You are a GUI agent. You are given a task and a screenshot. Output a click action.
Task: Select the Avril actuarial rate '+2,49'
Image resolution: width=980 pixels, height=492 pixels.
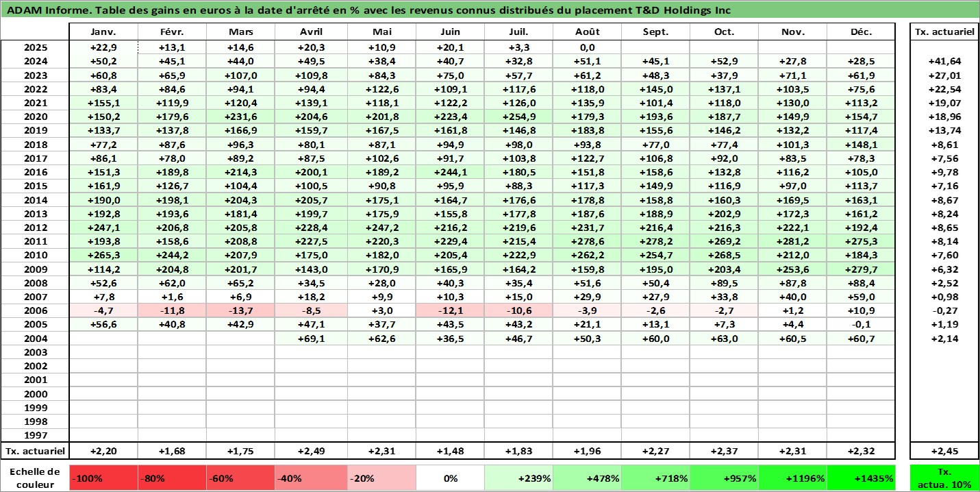[311, 451]
